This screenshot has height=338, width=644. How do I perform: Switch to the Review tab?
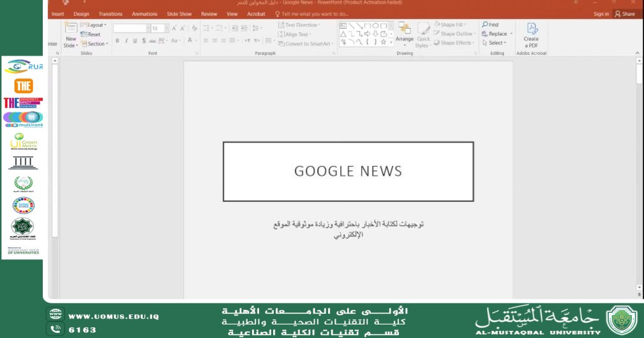point(209,14)
